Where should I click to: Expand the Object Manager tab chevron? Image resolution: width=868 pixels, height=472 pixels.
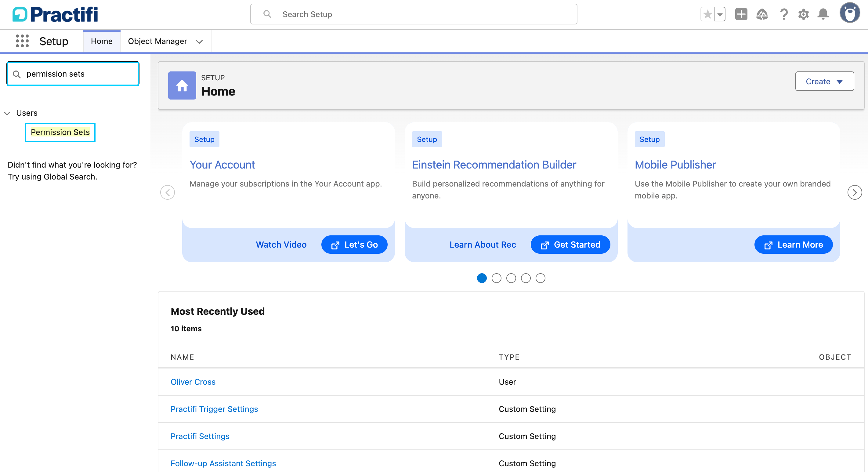pos(200,42)
